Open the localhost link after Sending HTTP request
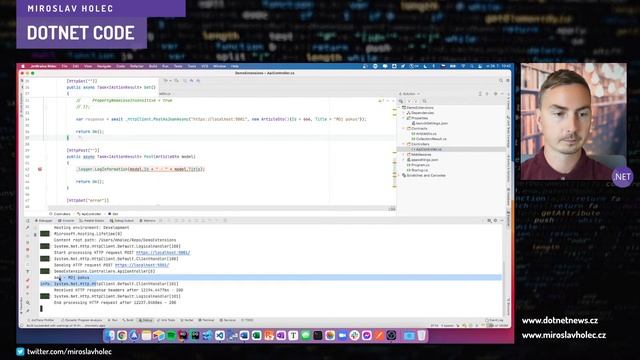 [x=142, y=265]
